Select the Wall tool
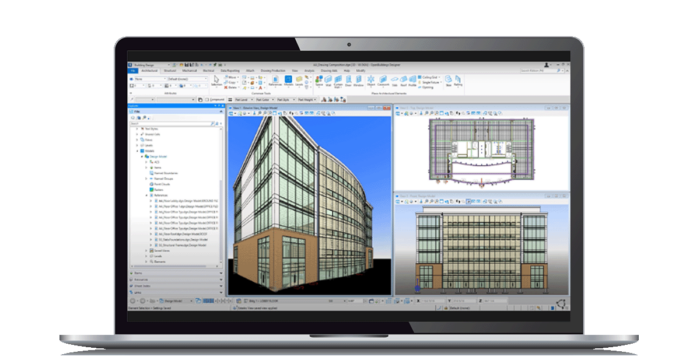Screen dimensions: 700x360 tap(328, 81)
